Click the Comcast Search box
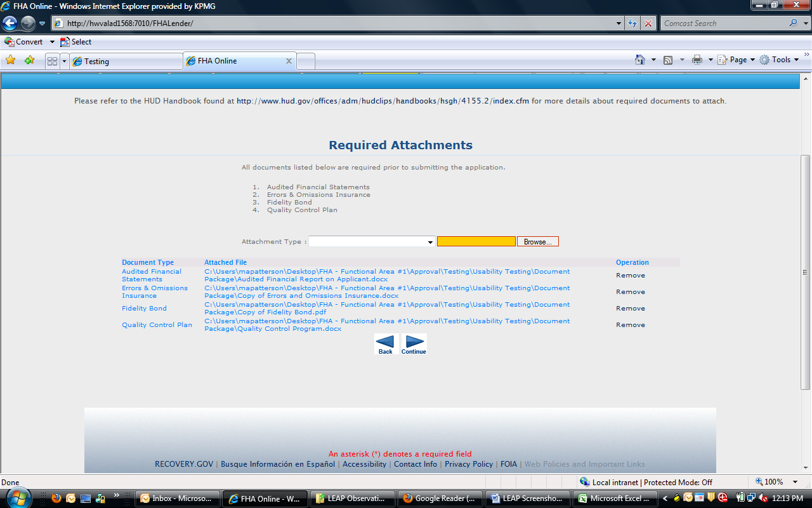 click(x=724, y=23)
